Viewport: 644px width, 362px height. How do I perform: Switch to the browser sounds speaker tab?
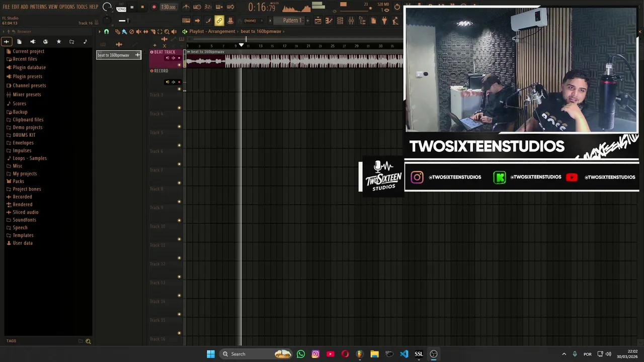pyautogui.click(x=33, y=41)
